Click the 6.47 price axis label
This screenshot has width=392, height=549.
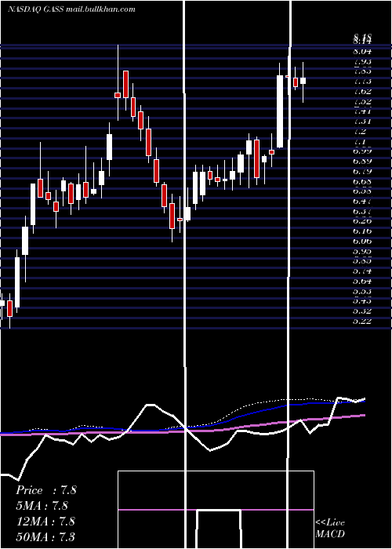click(x=362, y=202)
